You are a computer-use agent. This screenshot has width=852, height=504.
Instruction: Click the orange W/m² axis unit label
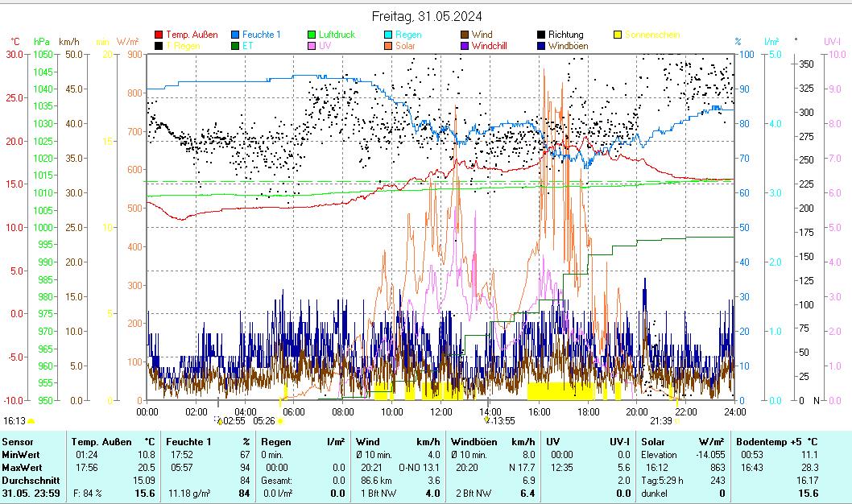(x=128, y=42)
